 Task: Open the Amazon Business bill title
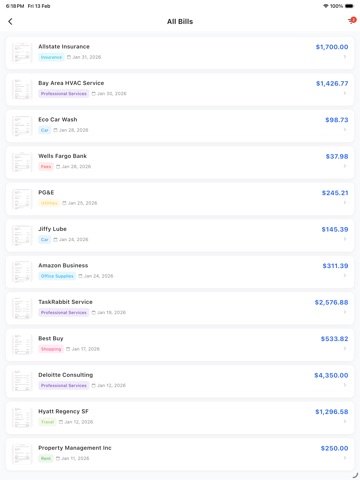[63, 266]
